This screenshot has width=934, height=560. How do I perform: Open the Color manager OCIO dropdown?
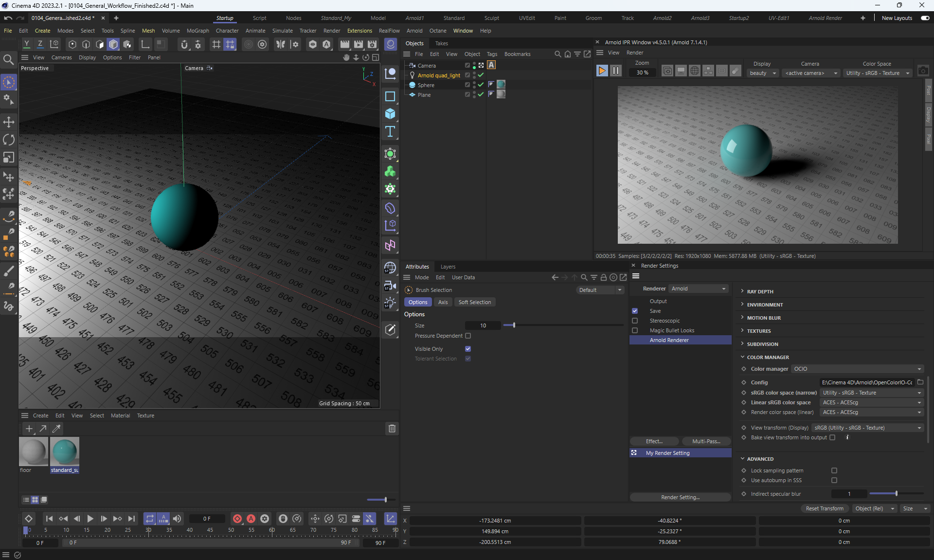pyautogui.click(x=857, y=369)
